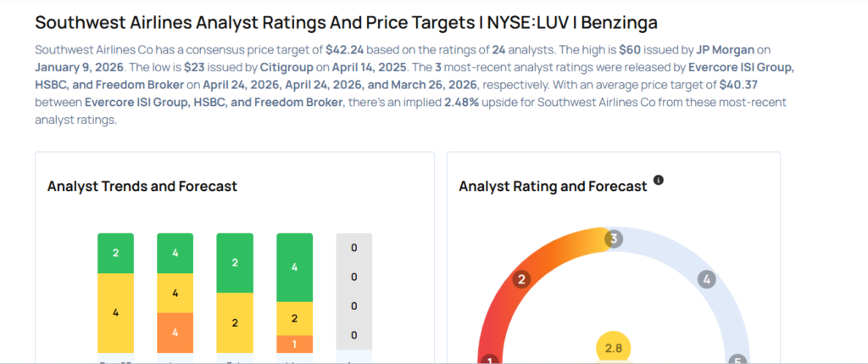868x364 pixels.
Task: Click green segment of the second bar
Action: click(x=175, y=253)
